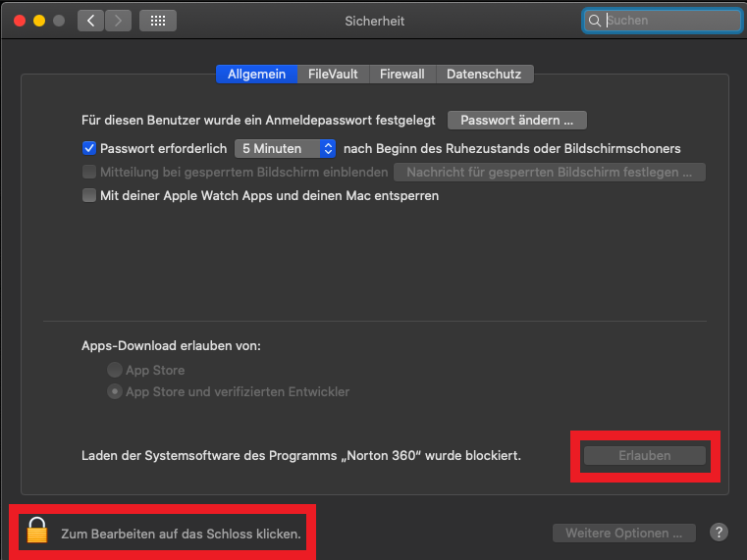This screenshot has height=560, width=747.
Task: Go back with the left arrow button
Action: 91,21
